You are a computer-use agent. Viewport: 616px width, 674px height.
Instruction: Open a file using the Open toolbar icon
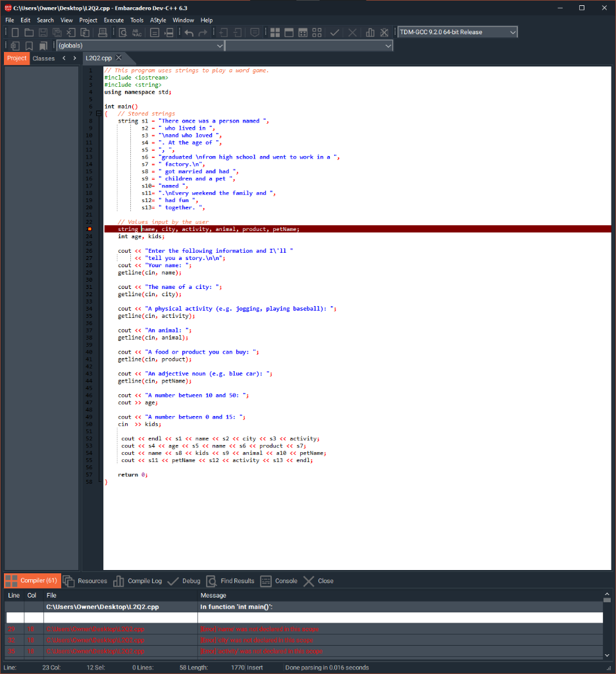29,32
